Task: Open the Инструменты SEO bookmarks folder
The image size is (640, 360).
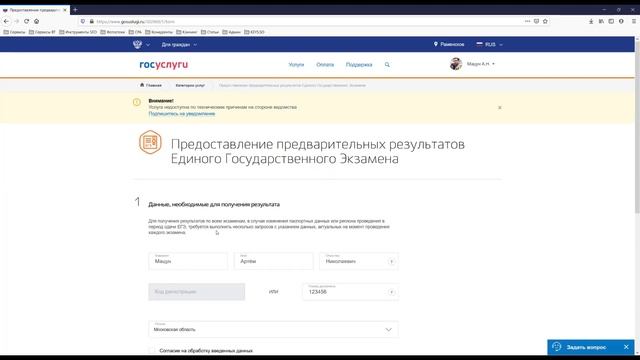Action: tap(78, 32)
